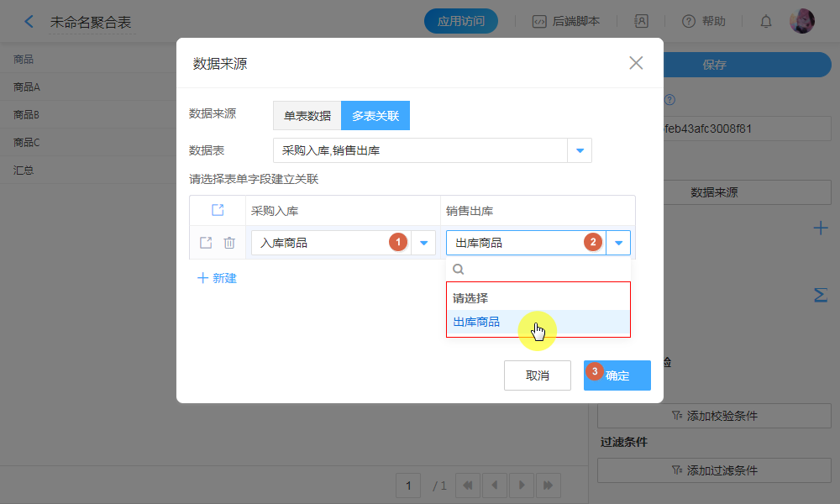The width and height of the screenshot is (840, 504).
Task: Select the 请选择 option in list
Action: coord(470,298)
